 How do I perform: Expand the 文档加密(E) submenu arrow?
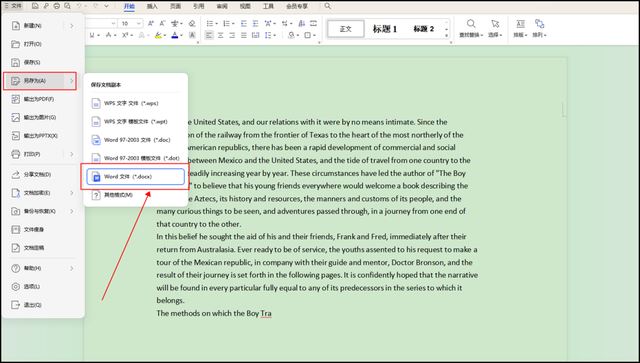pyautogui.click(x=71, y=193)
